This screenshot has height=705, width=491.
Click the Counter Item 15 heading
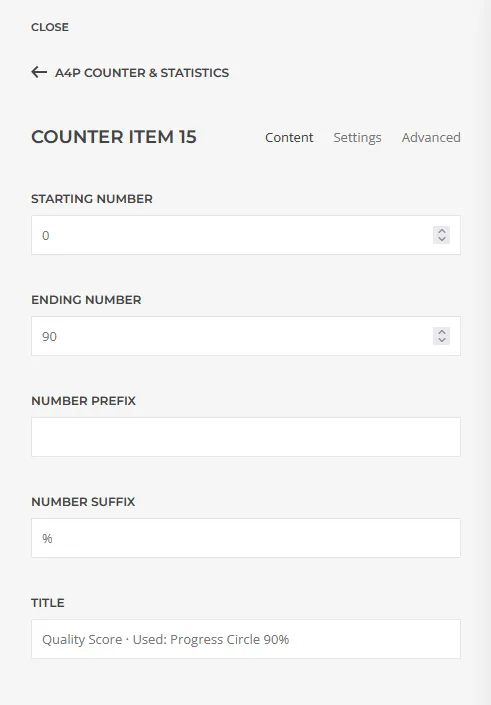tap(114, 137)
